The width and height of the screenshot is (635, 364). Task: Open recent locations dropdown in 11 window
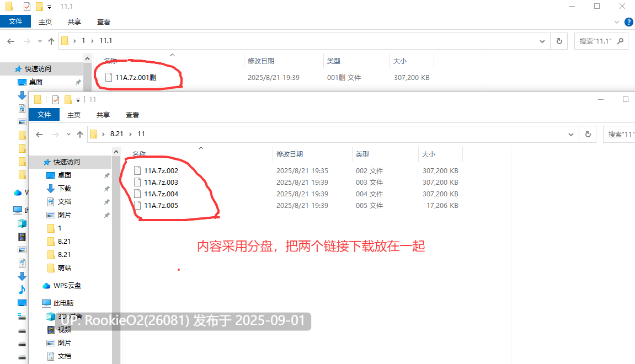point(68,134)
